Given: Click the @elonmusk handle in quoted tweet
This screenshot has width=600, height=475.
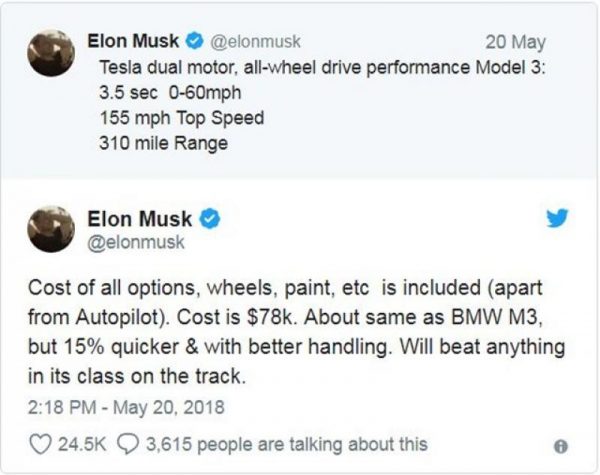Looking at the screenshot, I should [x=255, y=42].
